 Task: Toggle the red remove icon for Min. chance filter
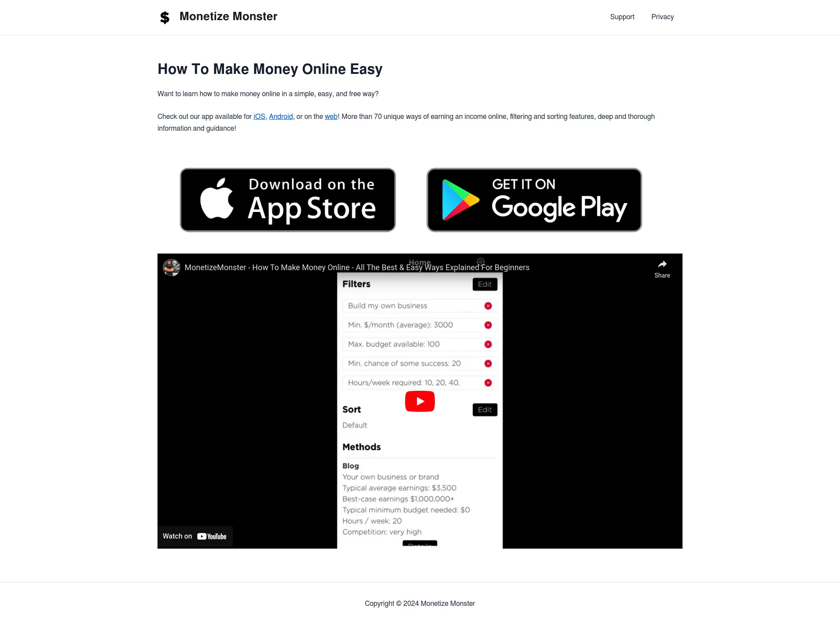click(488, 364)
